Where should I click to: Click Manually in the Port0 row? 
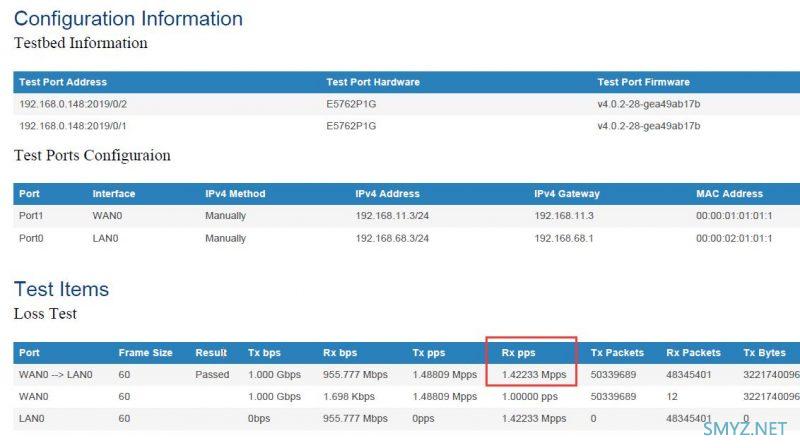coord(226,238)
